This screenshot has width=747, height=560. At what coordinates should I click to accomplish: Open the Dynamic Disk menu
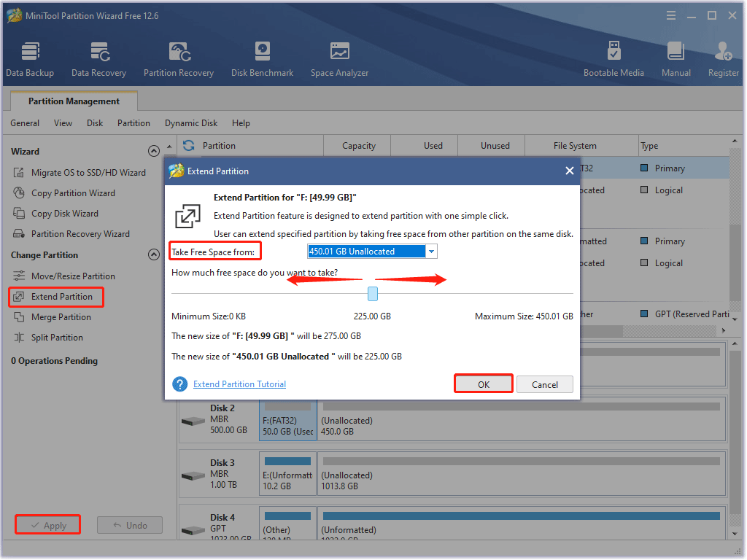coord(191,122)
